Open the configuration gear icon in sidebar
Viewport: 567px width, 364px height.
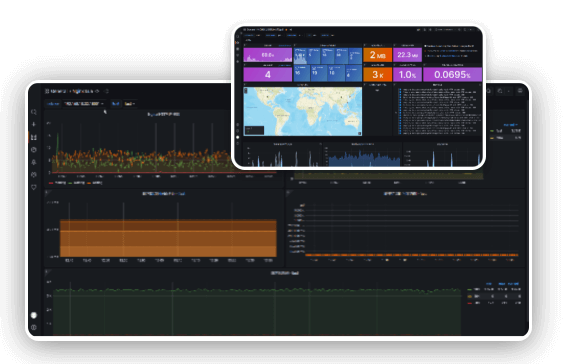(x=34, y=175)
